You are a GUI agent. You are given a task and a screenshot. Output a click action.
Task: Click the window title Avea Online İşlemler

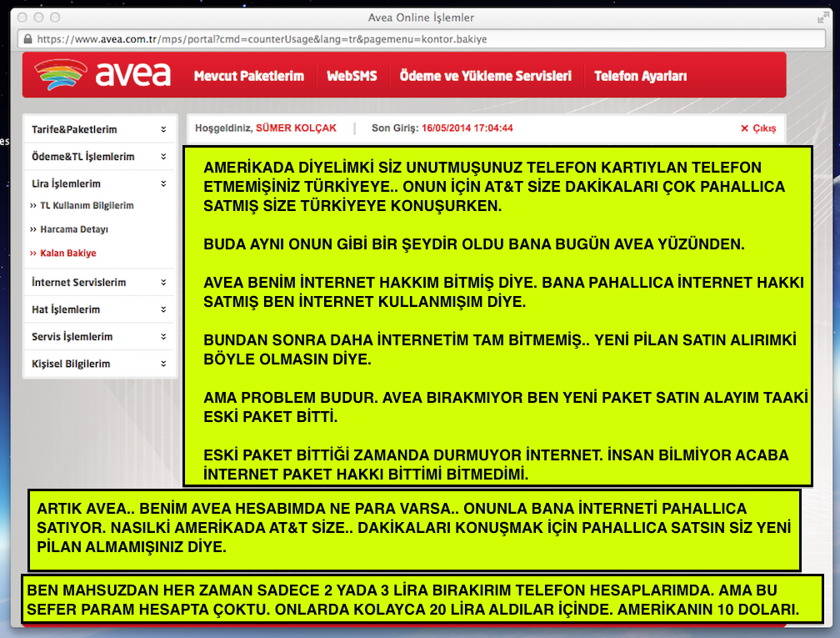[x=421, y=18]
